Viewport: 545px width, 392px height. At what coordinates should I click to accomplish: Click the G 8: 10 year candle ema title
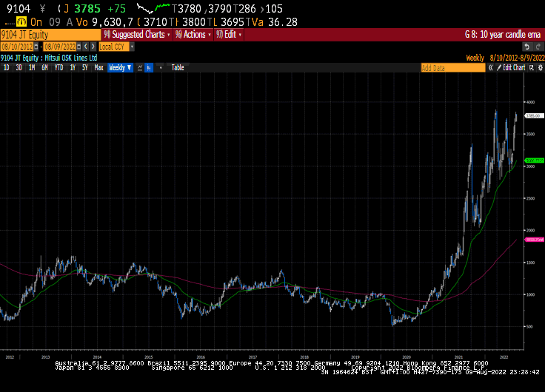(503, 35)
